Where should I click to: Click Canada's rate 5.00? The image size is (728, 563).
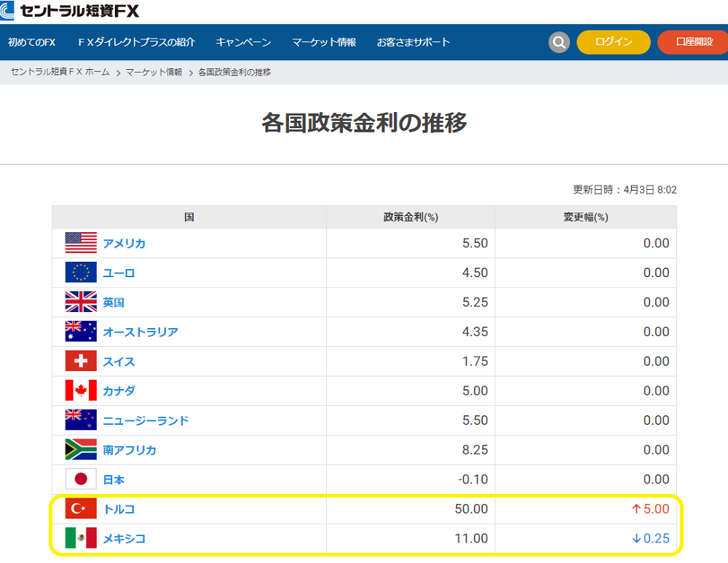click(x=475, y=391)
